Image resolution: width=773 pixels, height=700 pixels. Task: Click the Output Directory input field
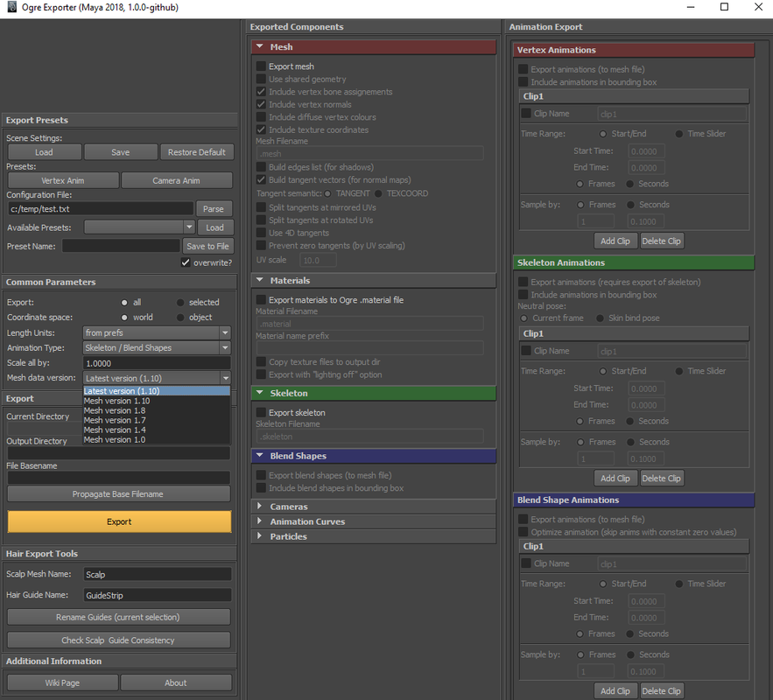click(x=119, y=452)
